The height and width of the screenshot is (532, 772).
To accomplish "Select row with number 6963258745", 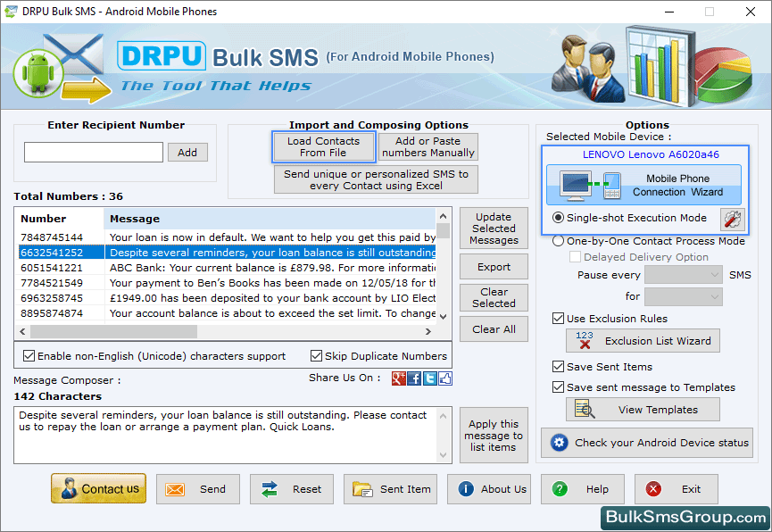I will 227,298.
